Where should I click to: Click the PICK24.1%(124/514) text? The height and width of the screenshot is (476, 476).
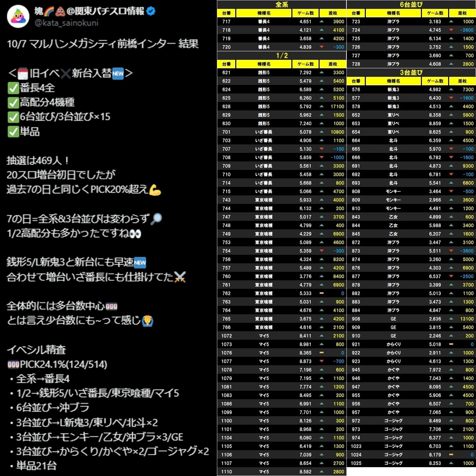pos(64,365)
